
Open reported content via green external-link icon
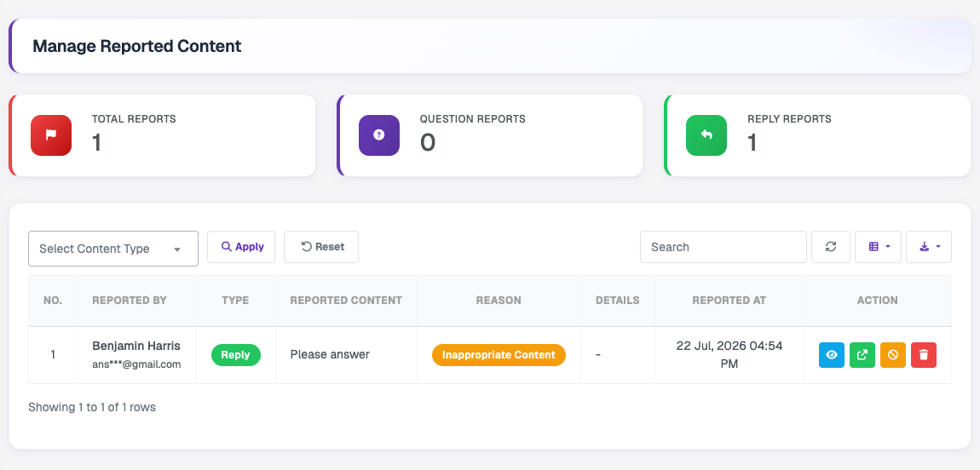click(x=862, y=354)
